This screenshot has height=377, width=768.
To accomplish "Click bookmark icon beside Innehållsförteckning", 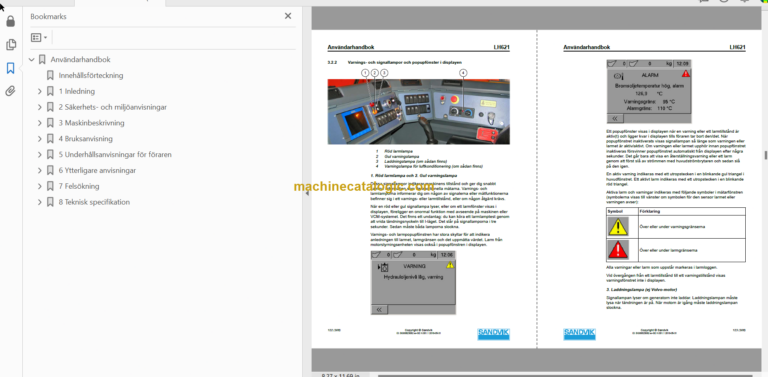I will click(x=50, y=75).
